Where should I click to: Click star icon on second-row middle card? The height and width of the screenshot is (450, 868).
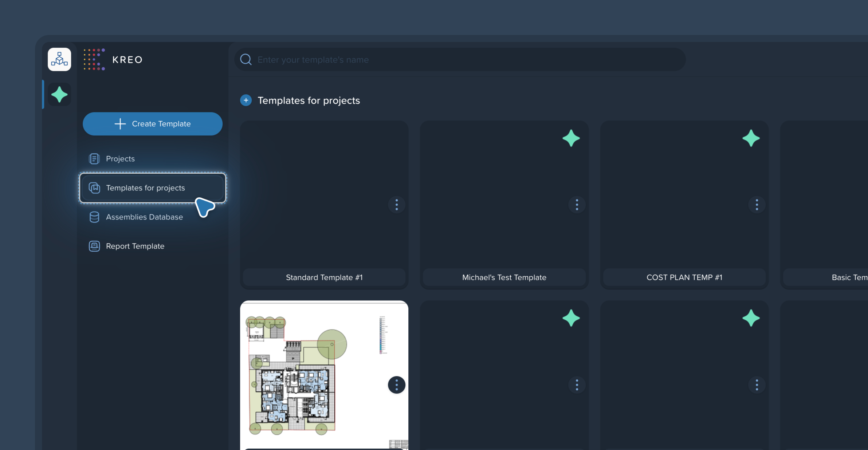pos(571,318)
